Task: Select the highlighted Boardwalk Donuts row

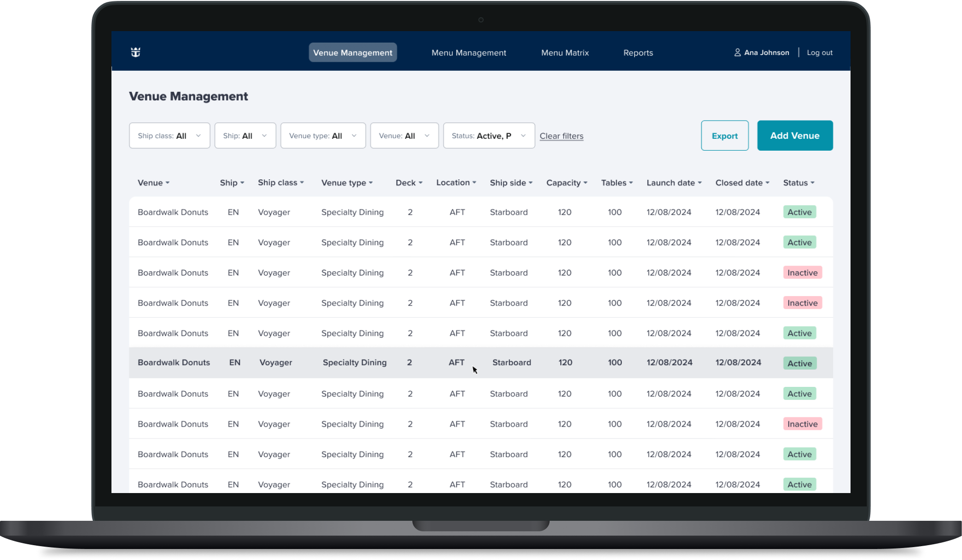Action: 174,362
